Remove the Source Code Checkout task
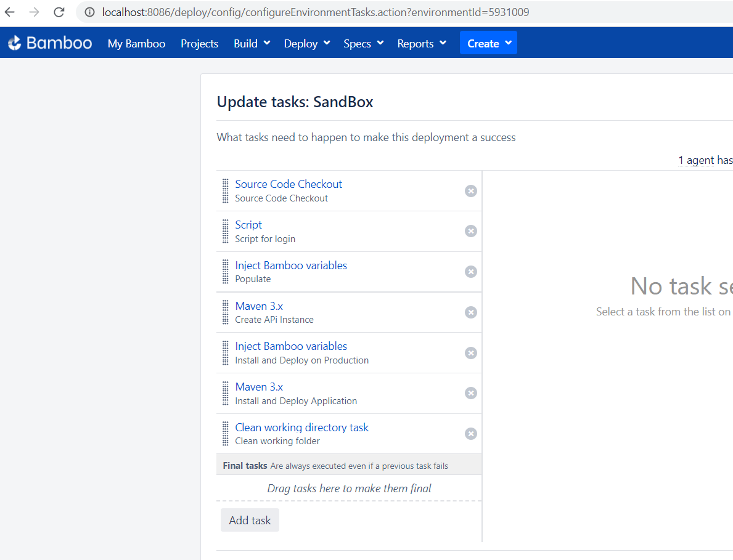 click(x=470, y=191)
